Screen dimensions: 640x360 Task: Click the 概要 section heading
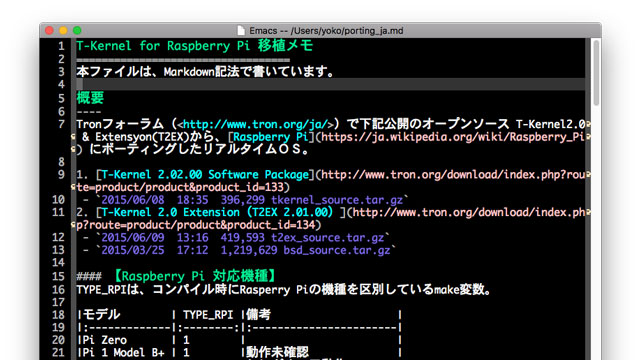coord(90,98)
